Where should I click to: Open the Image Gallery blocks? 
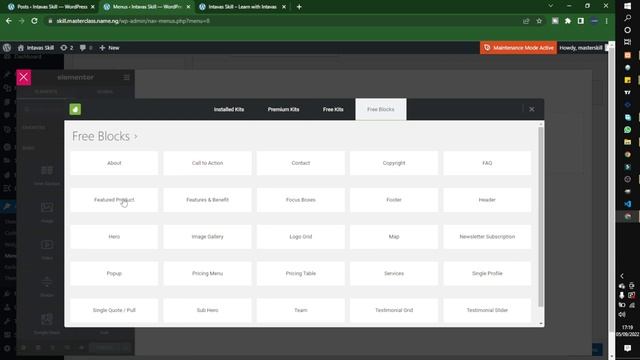(x=207, y=237)
